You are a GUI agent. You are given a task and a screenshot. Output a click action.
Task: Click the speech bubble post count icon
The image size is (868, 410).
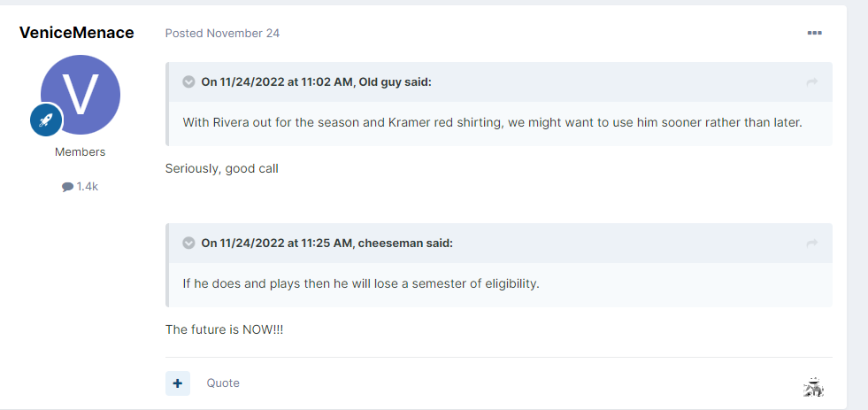67,187
